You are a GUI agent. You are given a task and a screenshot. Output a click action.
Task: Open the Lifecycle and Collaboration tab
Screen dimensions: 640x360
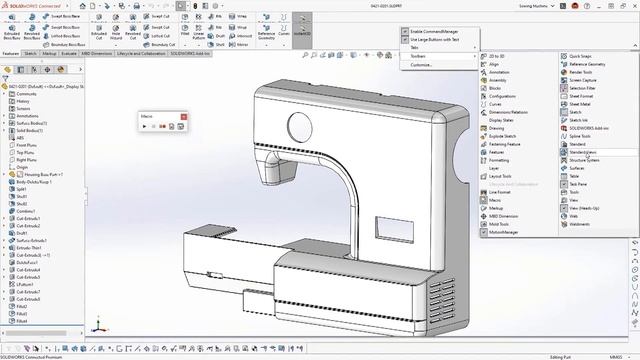tap(141, 53)
